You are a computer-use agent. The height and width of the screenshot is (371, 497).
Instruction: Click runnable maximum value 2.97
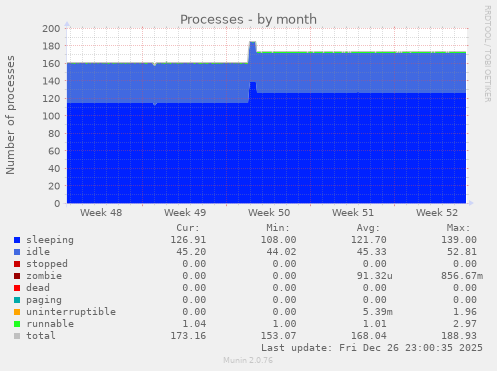tap(465, 324)
